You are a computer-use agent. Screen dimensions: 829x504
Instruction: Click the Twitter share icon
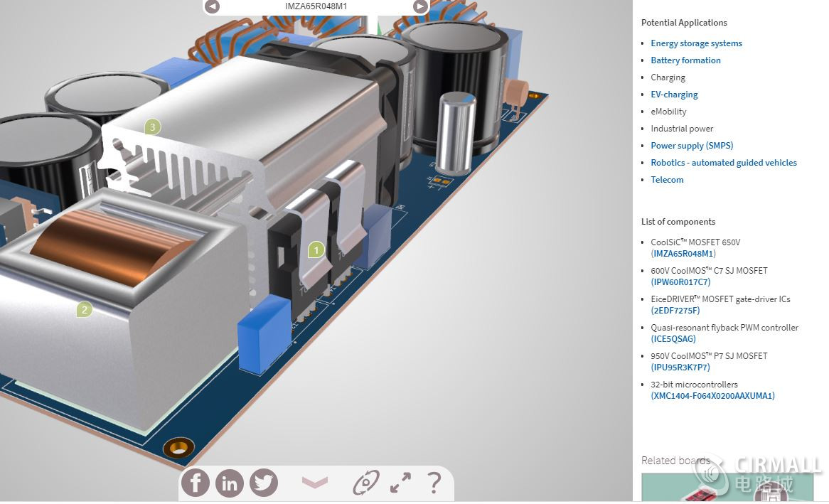(x=264, y=483)
